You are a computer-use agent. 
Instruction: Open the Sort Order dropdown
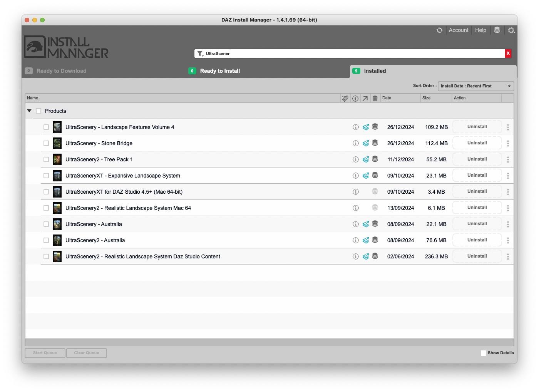(476, 86)
